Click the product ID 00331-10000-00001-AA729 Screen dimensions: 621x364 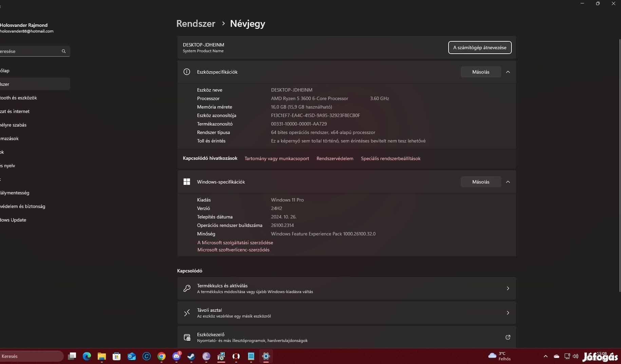click(299, 124)
